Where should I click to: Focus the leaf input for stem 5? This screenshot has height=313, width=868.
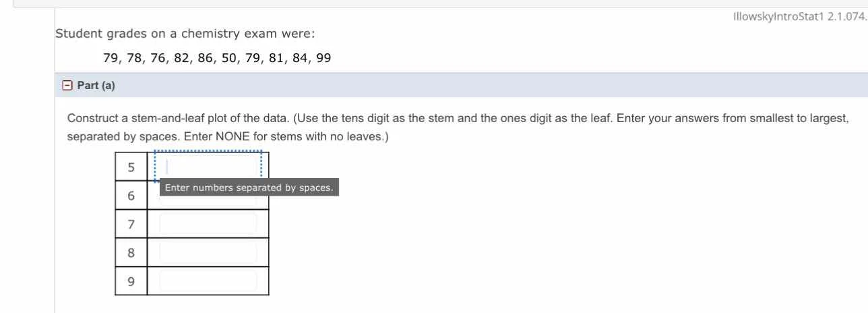(x=208, y=166)
